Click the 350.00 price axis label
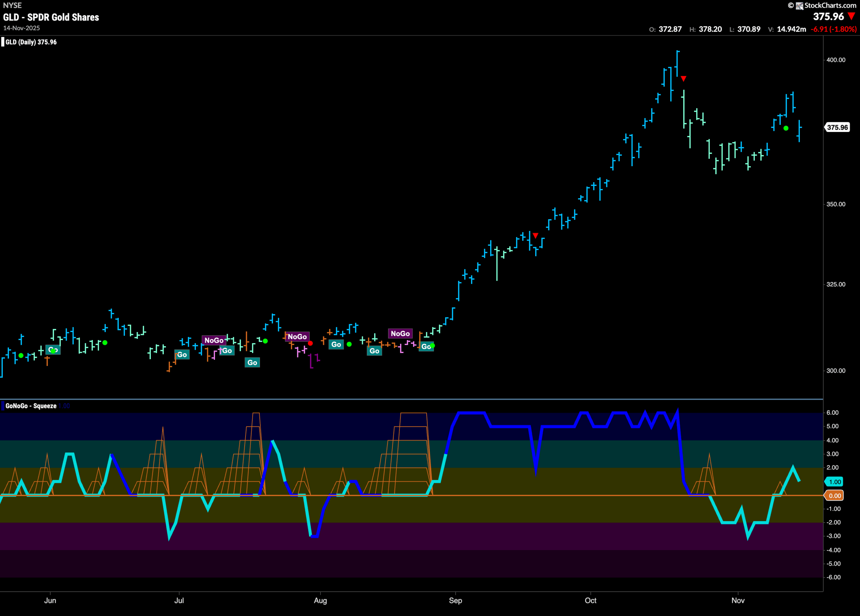Image resolution: width=860 pixels, height=616 pixels. (836, 204)
